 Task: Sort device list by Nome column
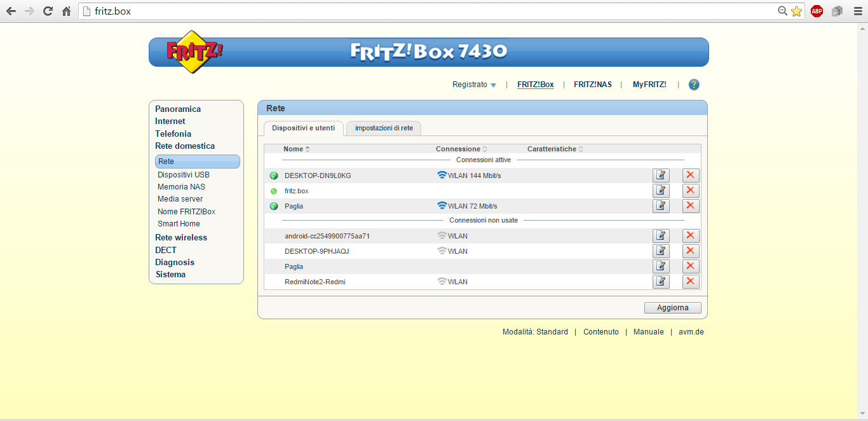click(296, 149)
